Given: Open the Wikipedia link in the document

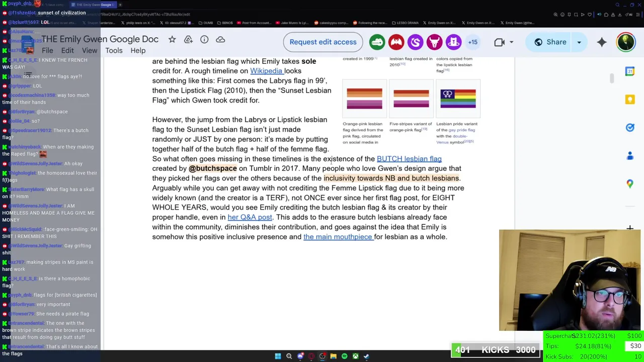Looking at the screenshot, I should (x=266, y=71).
